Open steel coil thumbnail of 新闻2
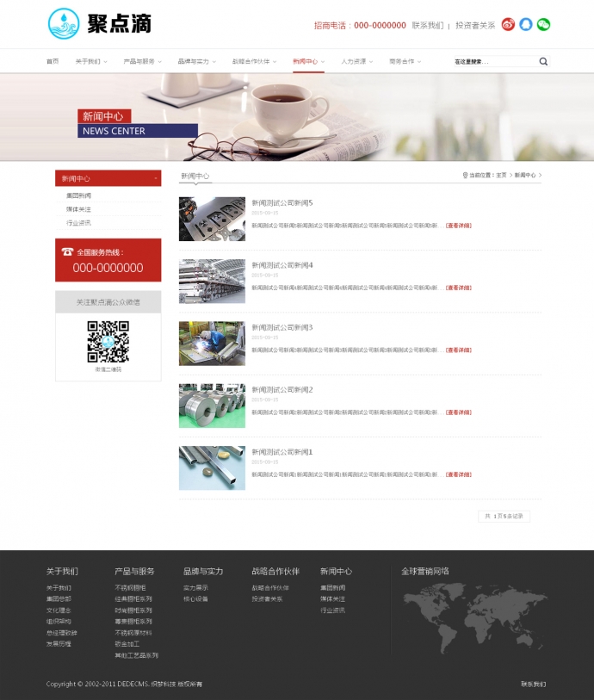Screen dimensions: 594x700 212,406
